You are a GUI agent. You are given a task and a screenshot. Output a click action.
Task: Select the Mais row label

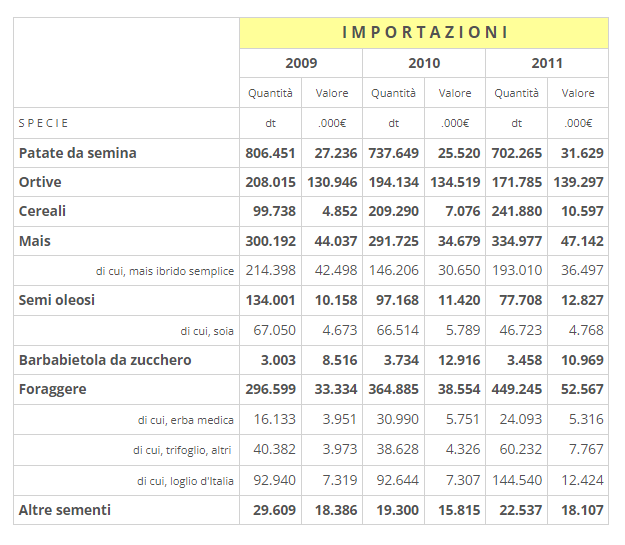tap(35, 241)
